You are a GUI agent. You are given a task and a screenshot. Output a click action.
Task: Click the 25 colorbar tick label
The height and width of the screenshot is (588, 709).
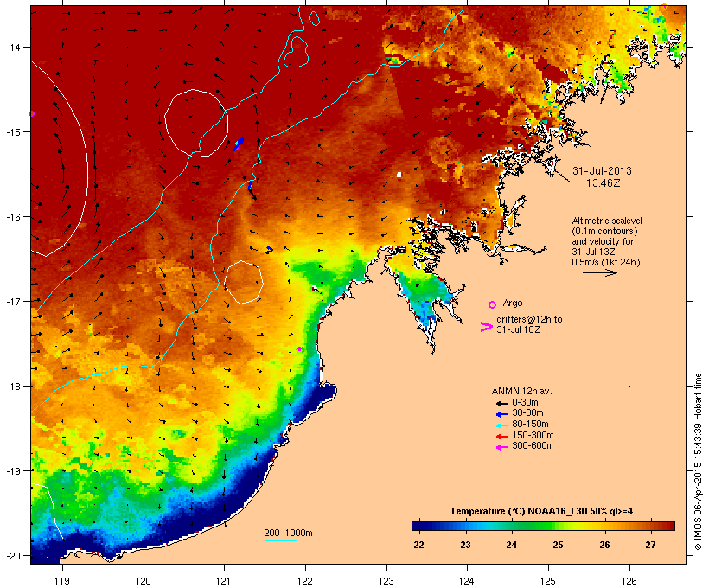(558, 545)
